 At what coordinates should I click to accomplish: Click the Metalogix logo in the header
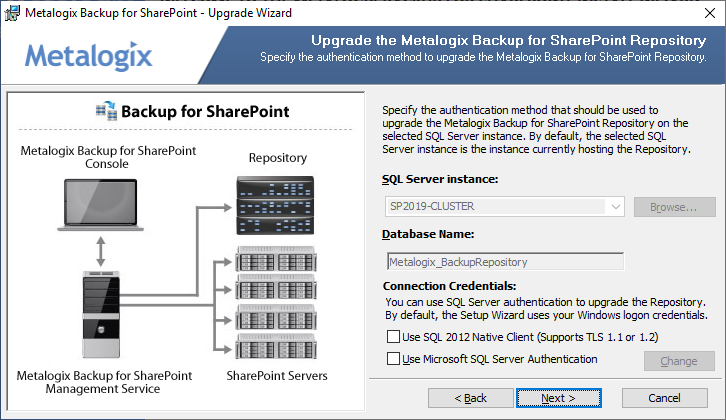[89, 55]
